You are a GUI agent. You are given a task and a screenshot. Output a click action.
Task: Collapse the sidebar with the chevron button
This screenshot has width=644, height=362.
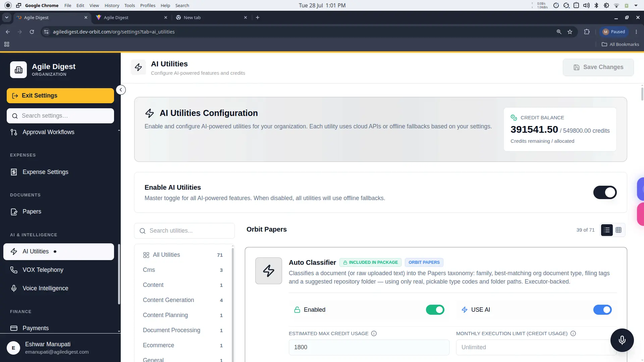pyautogui.click(x=121, y=90)
